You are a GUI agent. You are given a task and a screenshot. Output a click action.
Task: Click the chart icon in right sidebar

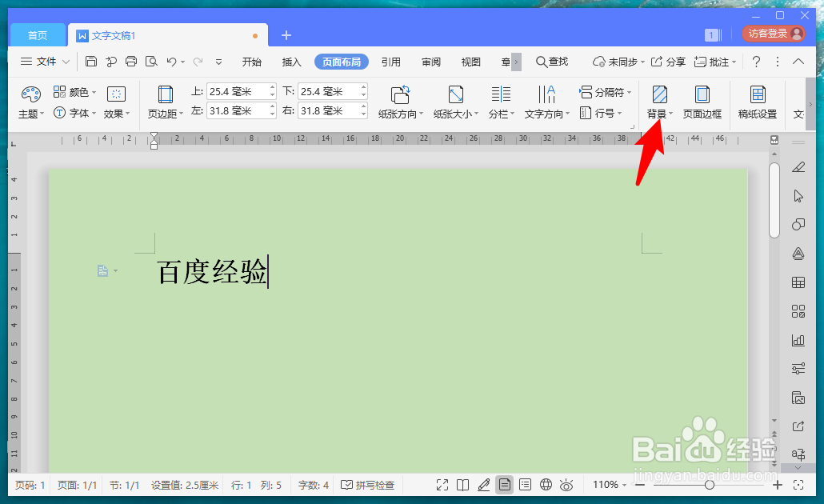coord(798,340)
